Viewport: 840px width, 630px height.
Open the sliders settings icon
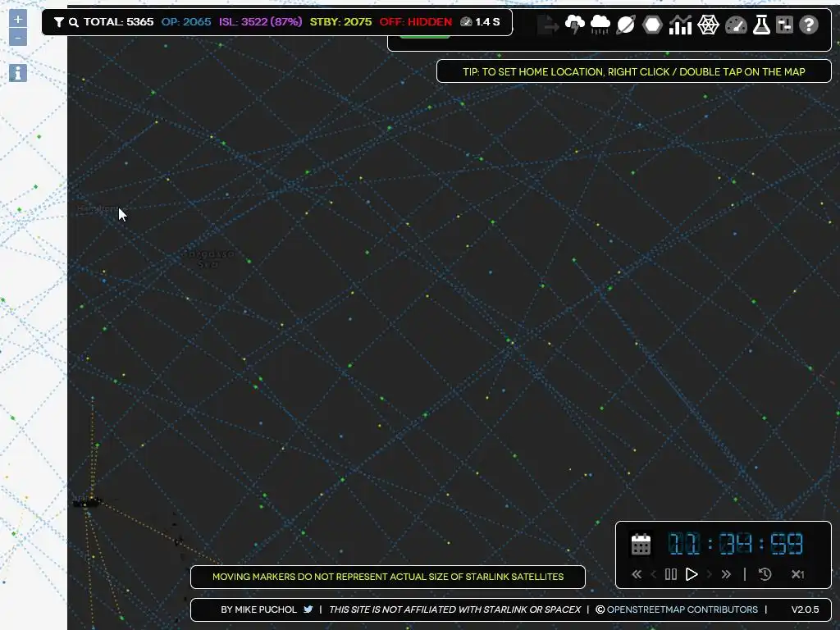pos(784,25)
